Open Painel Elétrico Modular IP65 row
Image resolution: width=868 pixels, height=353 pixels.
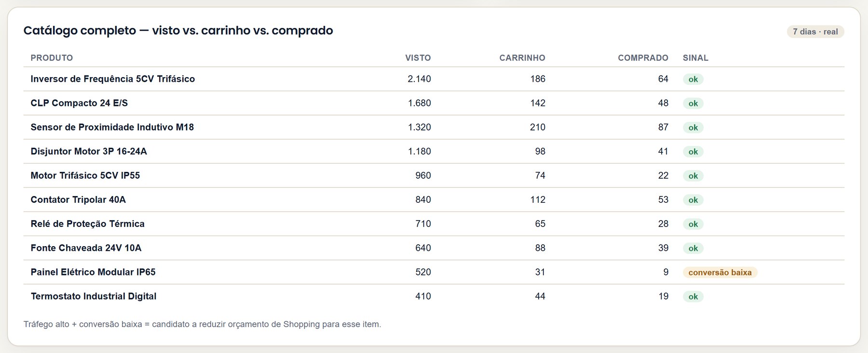pyautogui.click(x=434, y=272)
